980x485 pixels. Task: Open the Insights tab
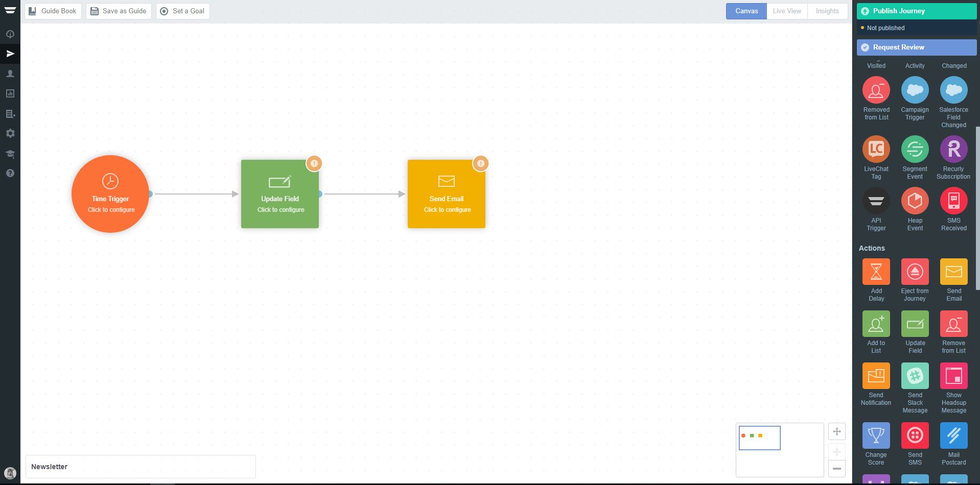coord(827,11)
